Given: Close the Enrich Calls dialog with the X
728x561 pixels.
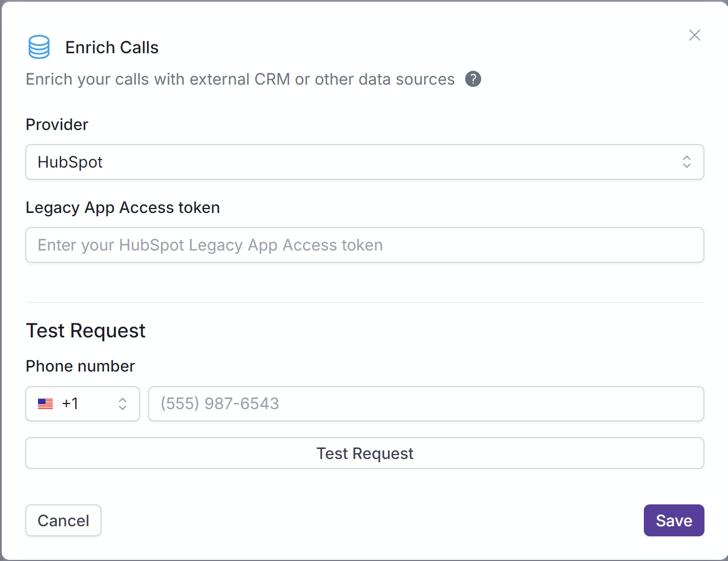Looking at the screenshot, I should [x=694, y=35].
